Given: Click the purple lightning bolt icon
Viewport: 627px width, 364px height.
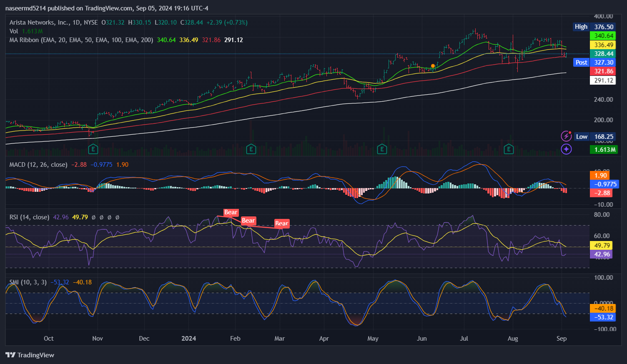Looking at the screenshot, I should coord(566,136).
